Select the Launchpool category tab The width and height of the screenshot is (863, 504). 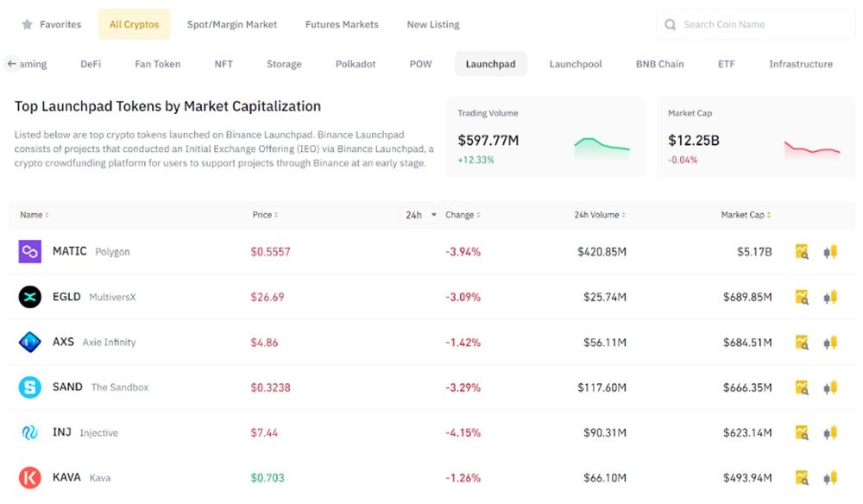576,64
